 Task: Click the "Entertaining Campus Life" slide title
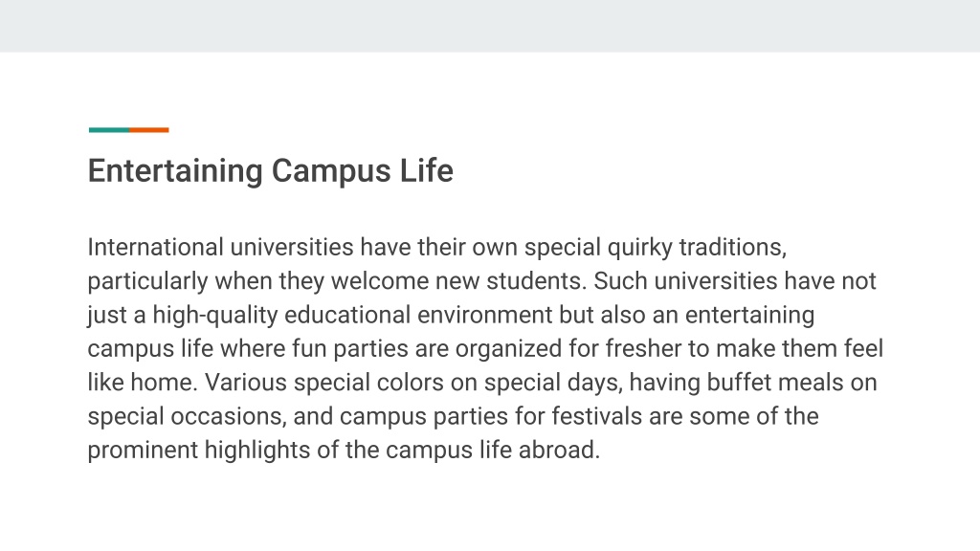[x=270, y=171]
